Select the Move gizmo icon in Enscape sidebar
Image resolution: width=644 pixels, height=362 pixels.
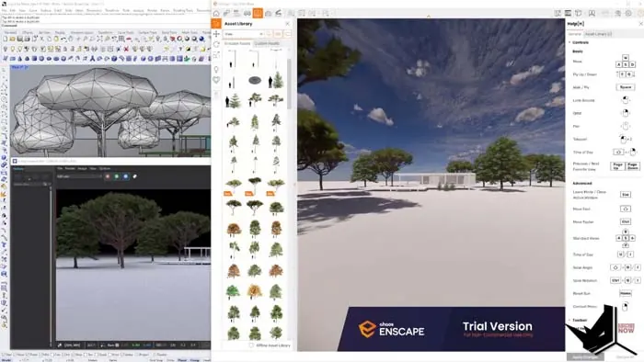click(216, 34)
